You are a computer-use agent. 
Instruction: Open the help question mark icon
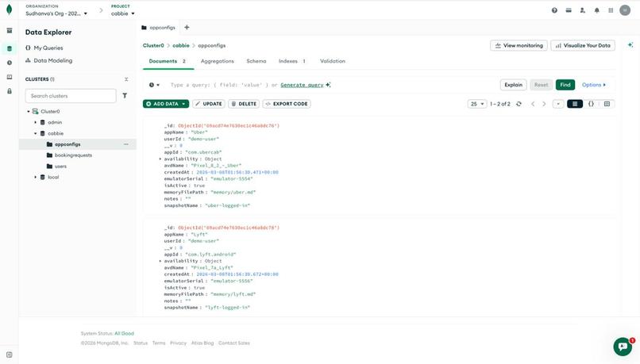554,10
